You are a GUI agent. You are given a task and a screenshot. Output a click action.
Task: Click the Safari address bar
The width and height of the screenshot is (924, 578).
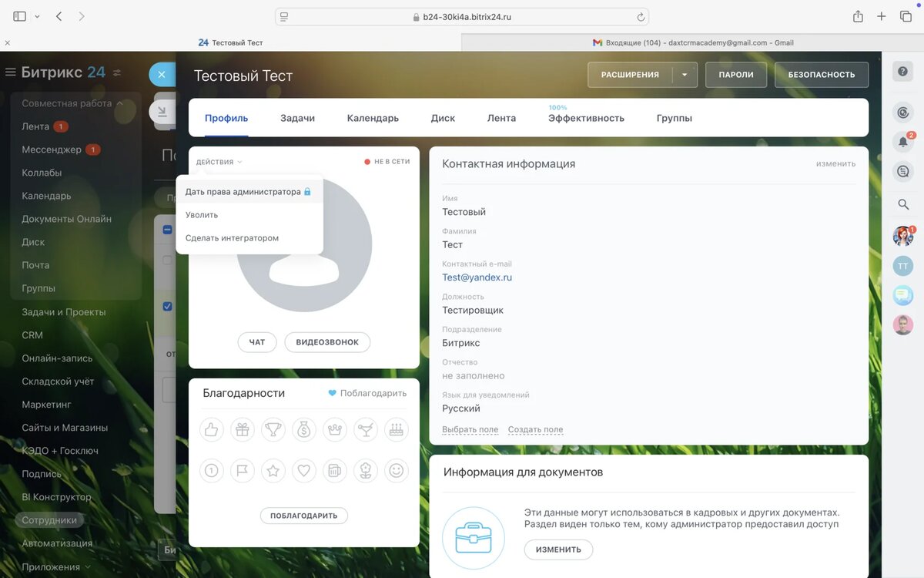[462, 16]
